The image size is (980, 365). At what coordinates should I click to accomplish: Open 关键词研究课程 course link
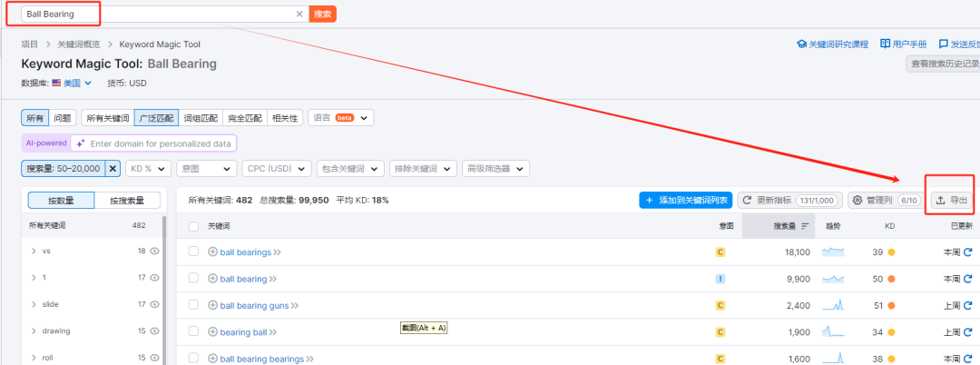point(832,44)
